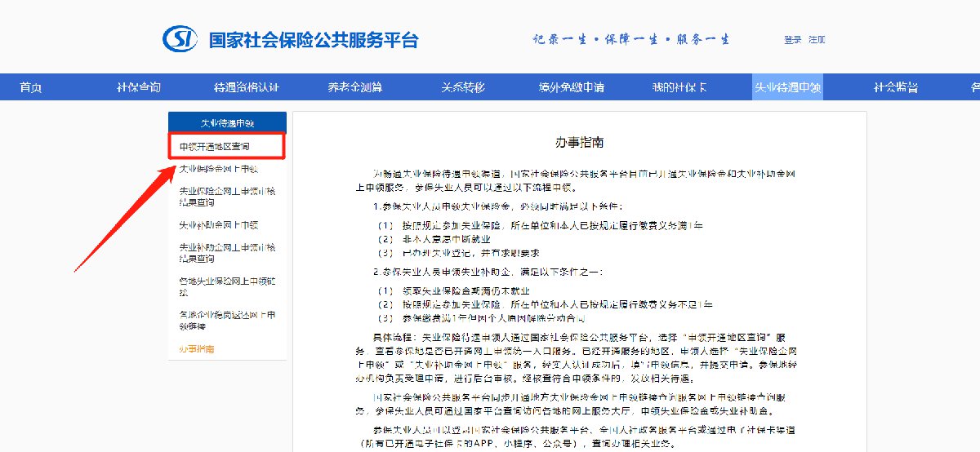Image resolution: width=980 pixels, height=452 pixels.
Task: Open 失业补助金网上申领审核结果查询 sidebar link
Action: [228, 252]
